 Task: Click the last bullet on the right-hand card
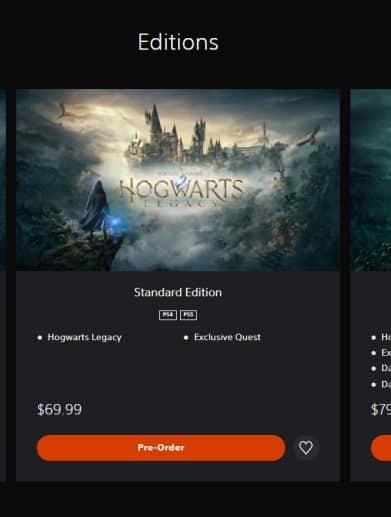381,384
